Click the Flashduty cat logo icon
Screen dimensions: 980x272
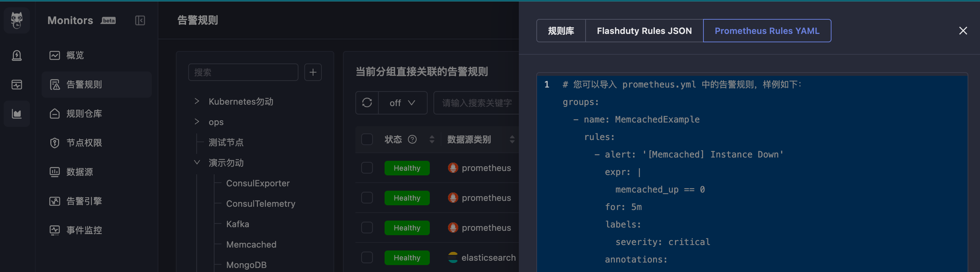(17, 20)
